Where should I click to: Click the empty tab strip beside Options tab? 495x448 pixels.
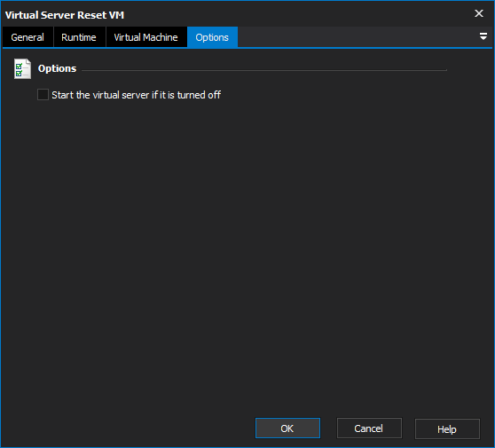point(357,37)
